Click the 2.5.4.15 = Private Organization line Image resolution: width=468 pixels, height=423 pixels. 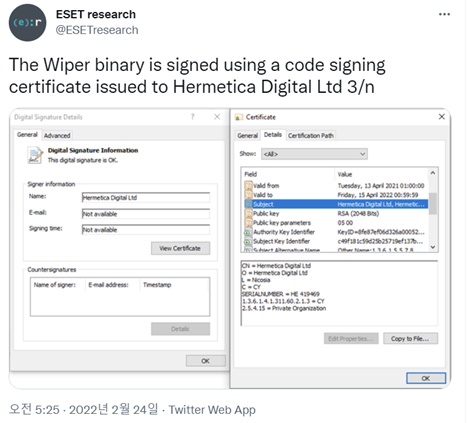[284, 308]
